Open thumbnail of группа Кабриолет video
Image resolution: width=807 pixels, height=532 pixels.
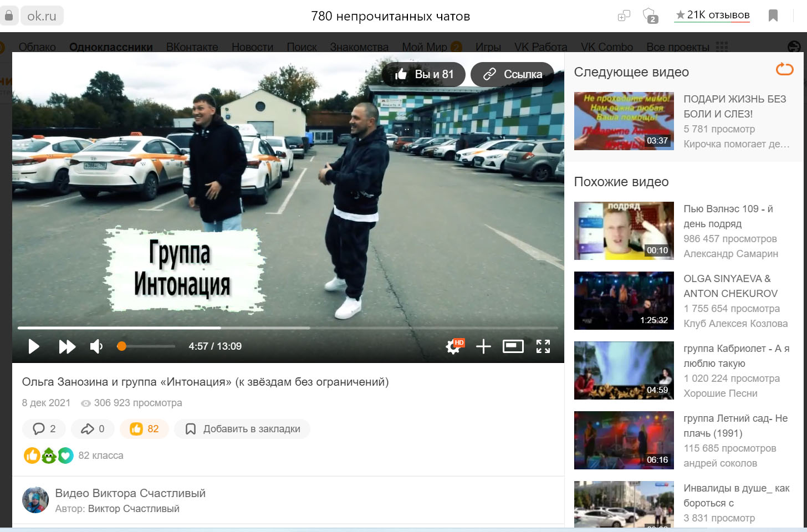(624, 370)
